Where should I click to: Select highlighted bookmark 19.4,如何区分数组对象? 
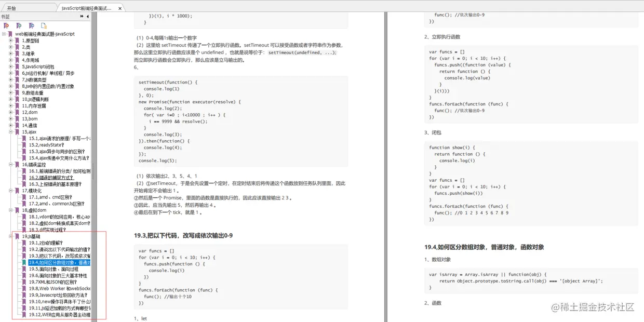coord(59,262)
